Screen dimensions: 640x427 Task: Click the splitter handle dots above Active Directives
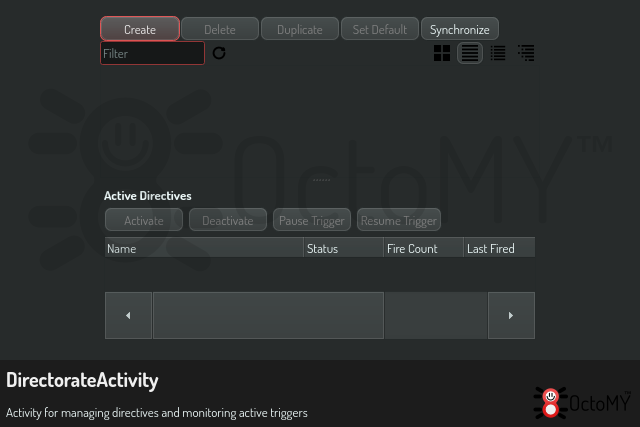(321, 180)
